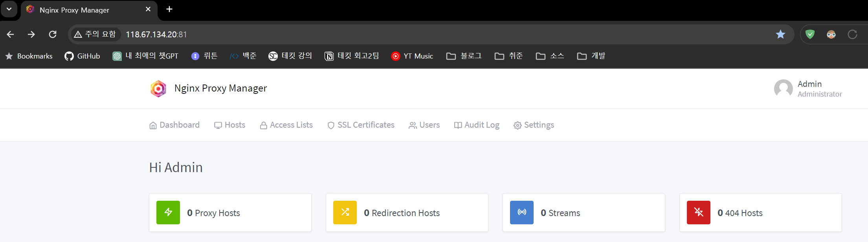Click the Administrator role label

tap(820, 94)
